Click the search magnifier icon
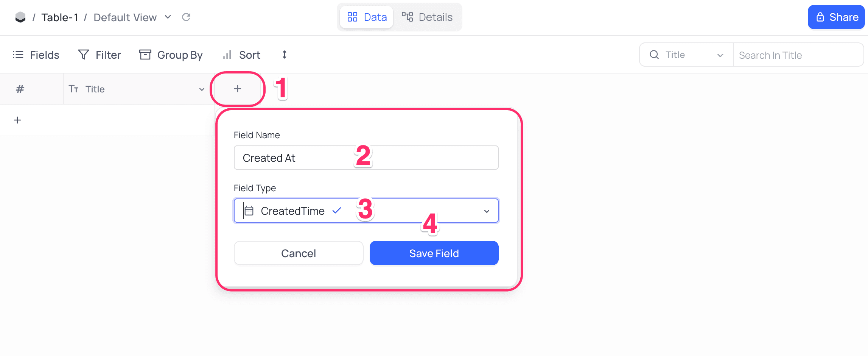The height and width of the screenshot is (356, 868). 654,55
